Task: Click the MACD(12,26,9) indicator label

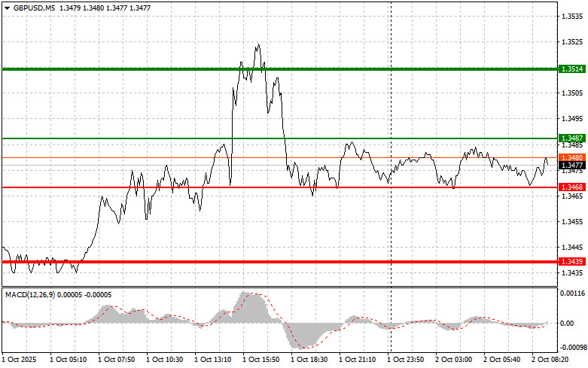Action: 30,295
